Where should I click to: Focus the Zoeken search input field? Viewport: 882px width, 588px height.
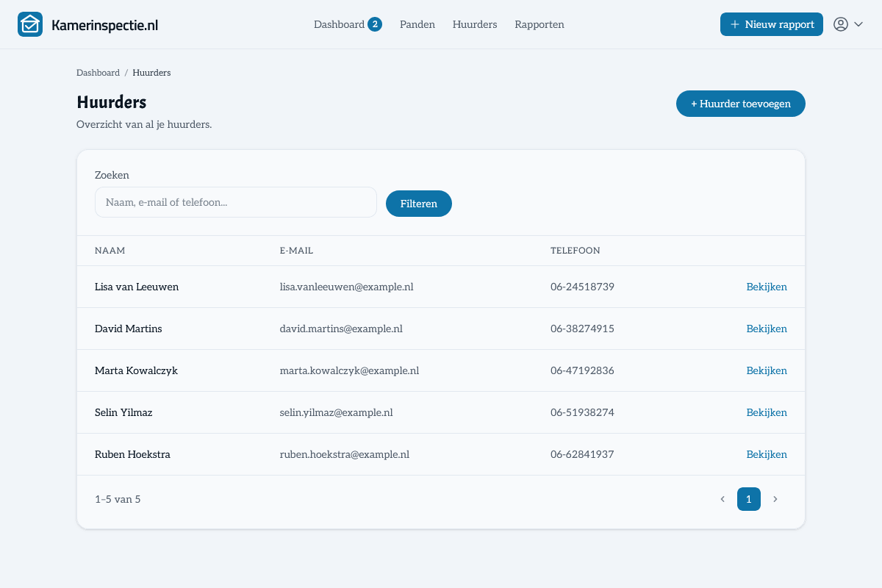pos(236,202)
